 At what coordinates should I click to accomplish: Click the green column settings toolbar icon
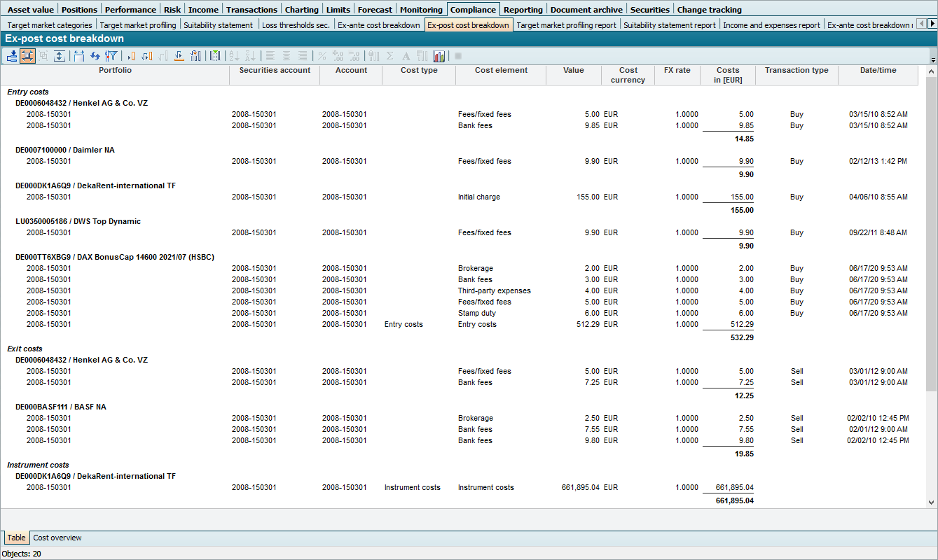coord(215,56)
